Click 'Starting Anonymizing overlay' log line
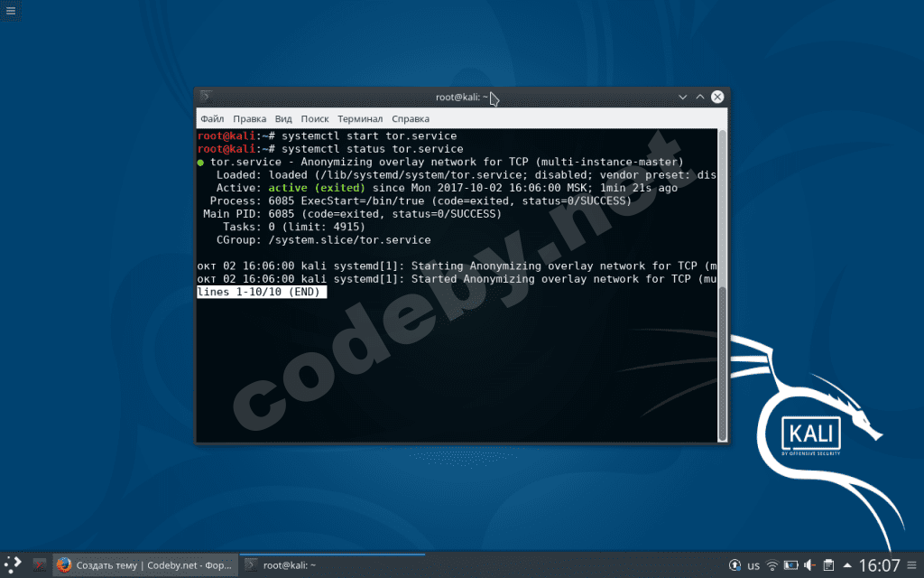Screen dimensions: 924x578 tap(457, 266)
